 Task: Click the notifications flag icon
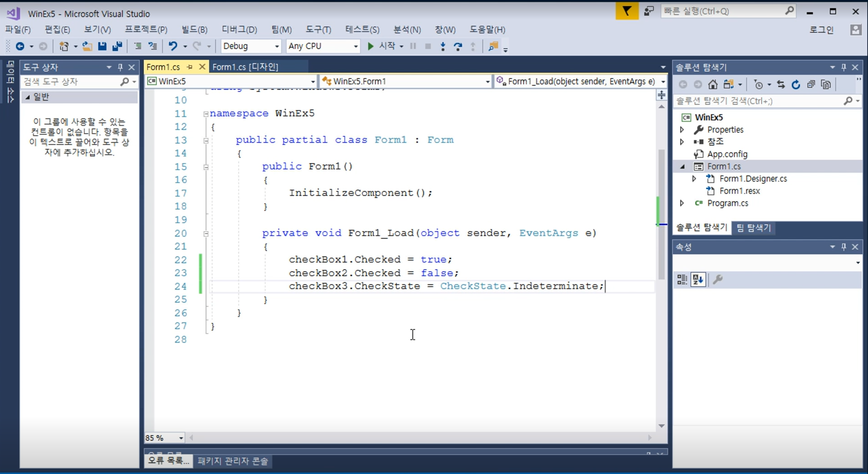(x=627, y=11)
